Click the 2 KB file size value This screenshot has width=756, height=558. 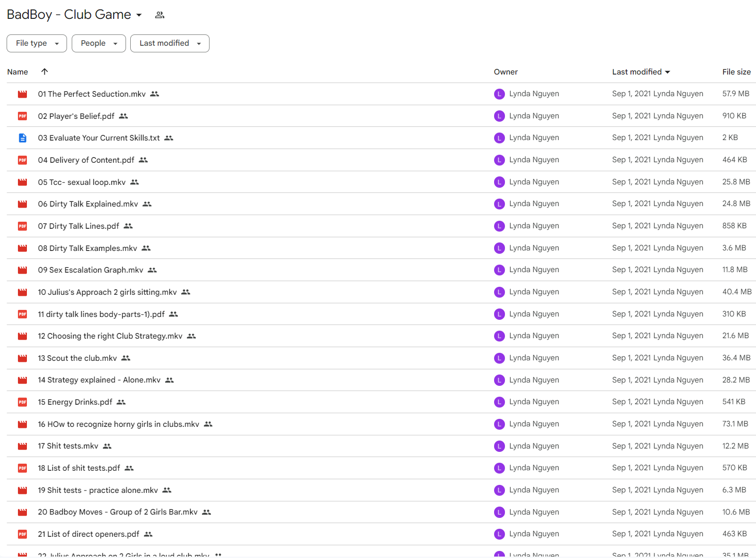click(x=730, y=138)
